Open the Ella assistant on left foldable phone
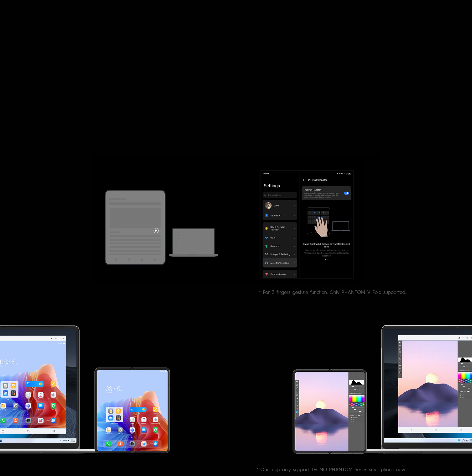This screenshot has width=472, height=476. tap(132, 430)
